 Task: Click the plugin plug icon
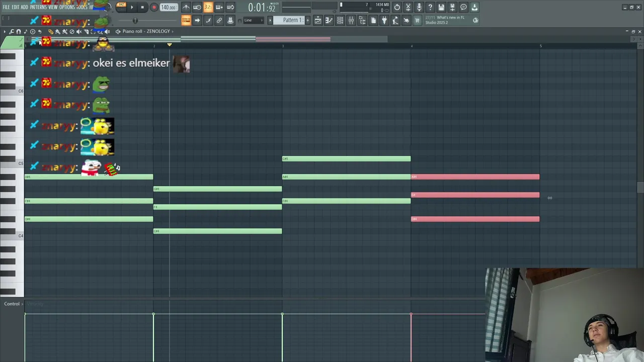pyautogui.click(x=384, y=20)
